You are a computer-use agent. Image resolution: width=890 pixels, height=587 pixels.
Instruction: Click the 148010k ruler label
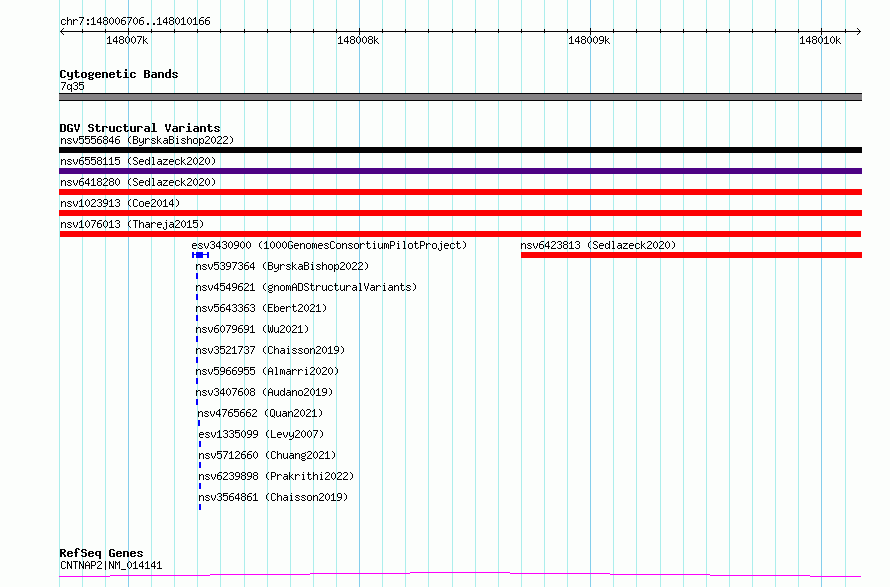[x=820, y=40]
